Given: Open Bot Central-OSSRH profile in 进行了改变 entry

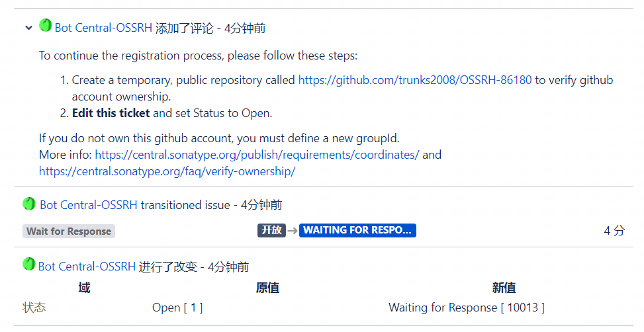Looking at the screenshot, I should (87, 267).
